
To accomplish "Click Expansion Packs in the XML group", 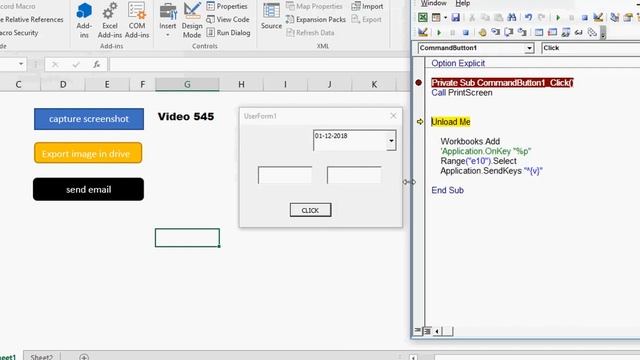I will tap(316, 19).
